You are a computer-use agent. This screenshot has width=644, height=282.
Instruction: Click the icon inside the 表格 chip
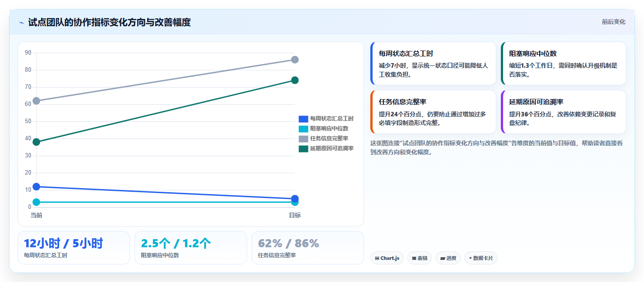[414, 259]
